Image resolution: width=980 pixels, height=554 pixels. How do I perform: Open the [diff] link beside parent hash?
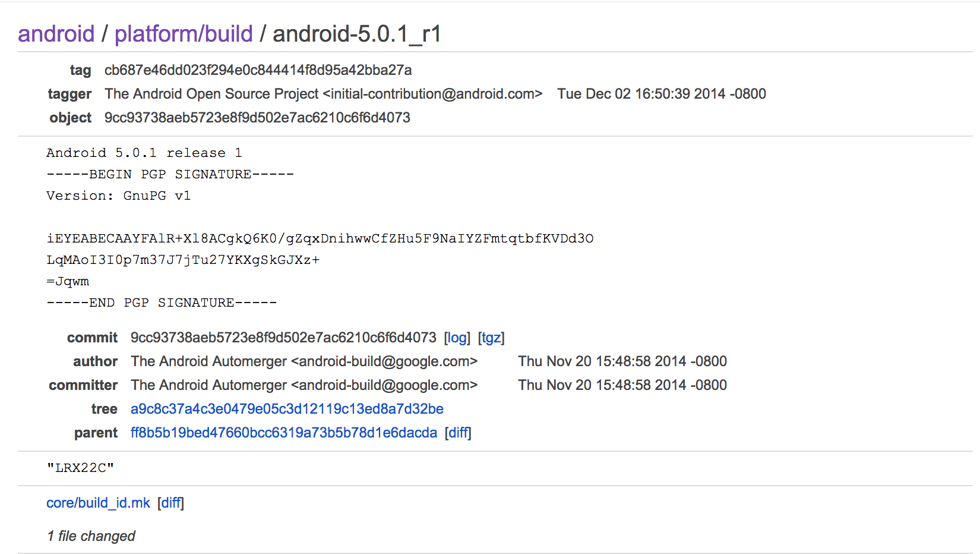[458, 433]
